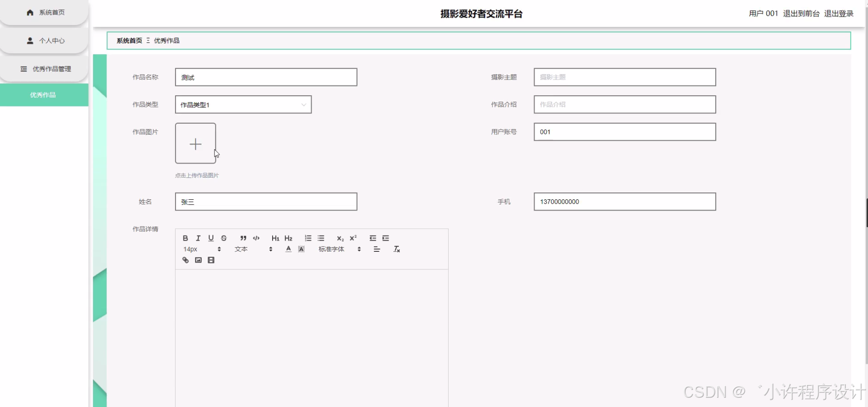The width and height of the screenshot is (868, 407).
Task: Open the 标准字体 font dropdown
Action: 339,249
